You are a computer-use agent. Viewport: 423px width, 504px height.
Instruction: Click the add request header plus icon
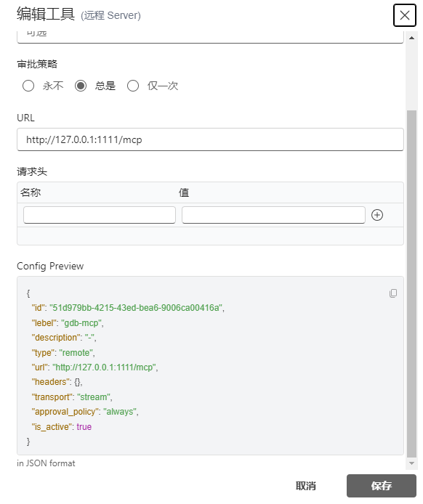tap(377, 215)
